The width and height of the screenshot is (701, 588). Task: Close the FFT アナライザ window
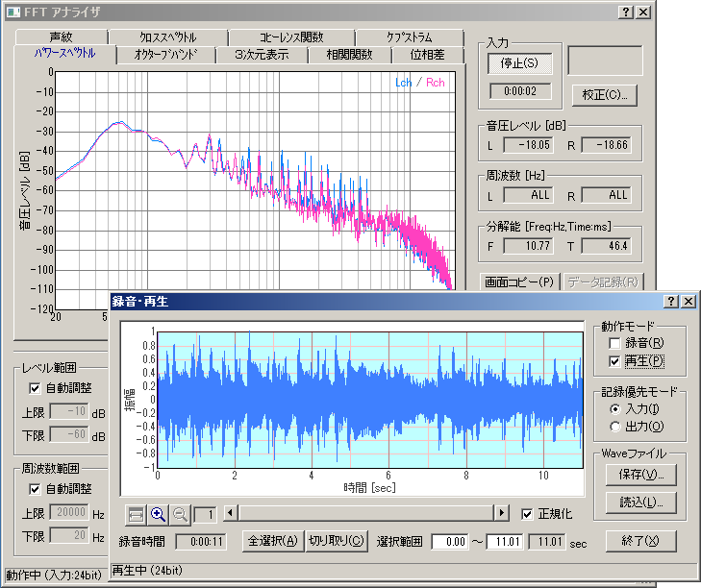click(643, 12)
